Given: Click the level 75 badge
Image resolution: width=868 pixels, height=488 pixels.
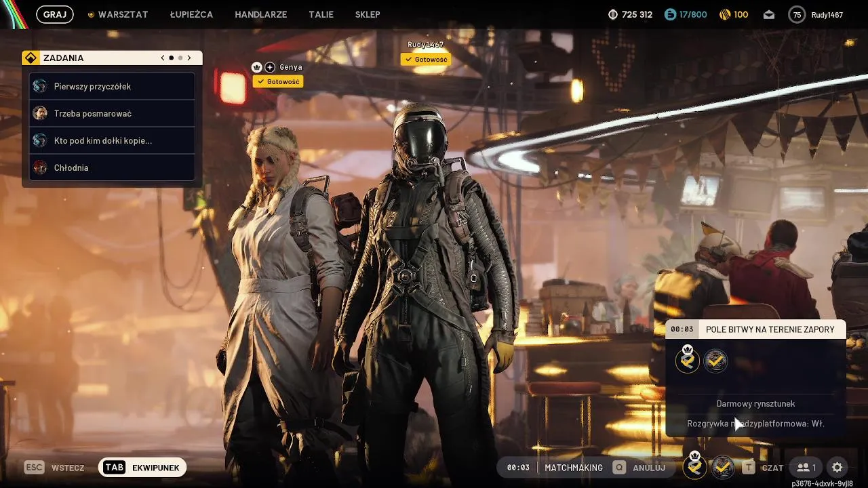Looking at the screenshot, I should click(x=797, y=15).
